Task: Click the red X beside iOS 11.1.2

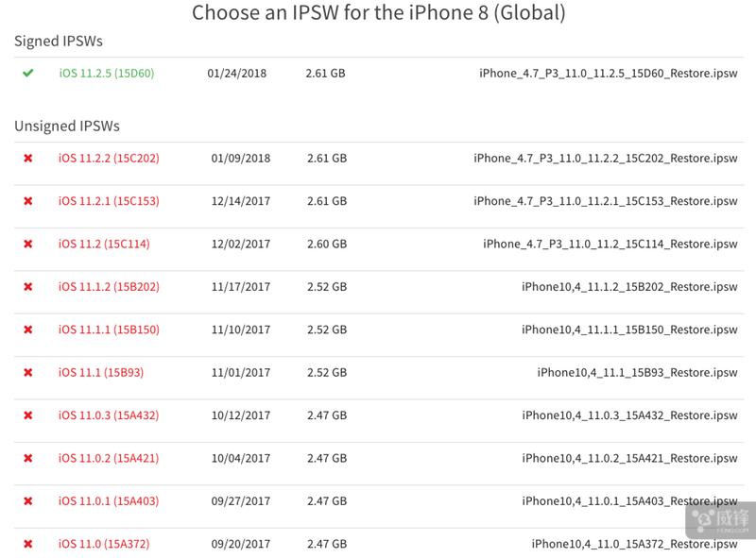Action: [28, 287]
